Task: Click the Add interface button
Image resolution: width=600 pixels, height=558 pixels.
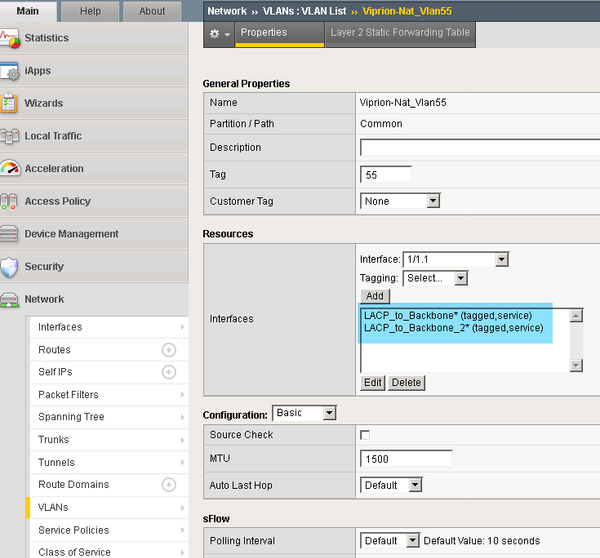Action: pos(375,296)
